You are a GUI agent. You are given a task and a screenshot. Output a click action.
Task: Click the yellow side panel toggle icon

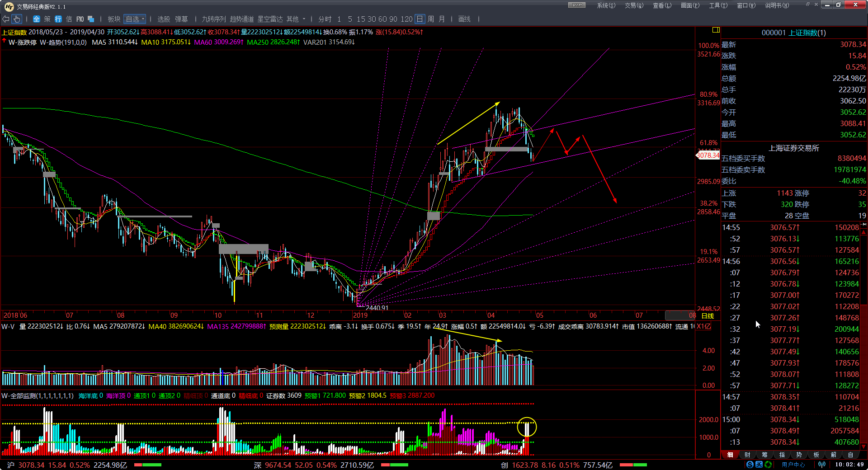click(716, 30)
